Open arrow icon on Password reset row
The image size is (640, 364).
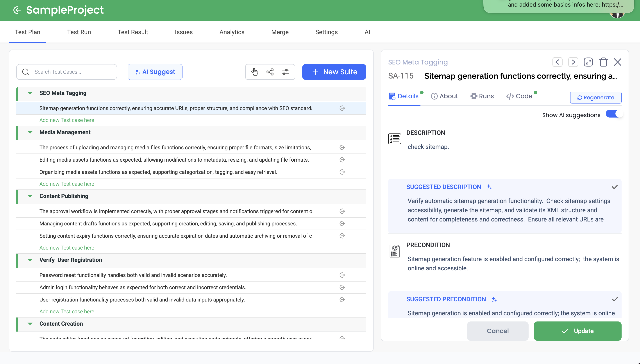point(342,275)
